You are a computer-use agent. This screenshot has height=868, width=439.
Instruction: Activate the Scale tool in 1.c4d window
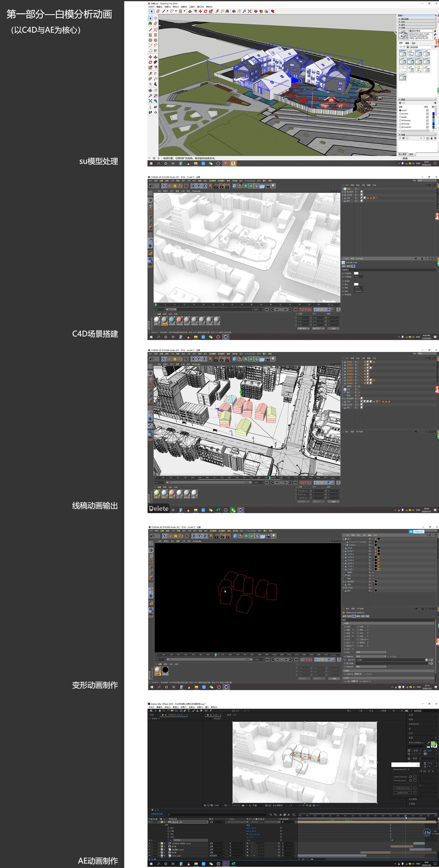[x=175, y=186]
